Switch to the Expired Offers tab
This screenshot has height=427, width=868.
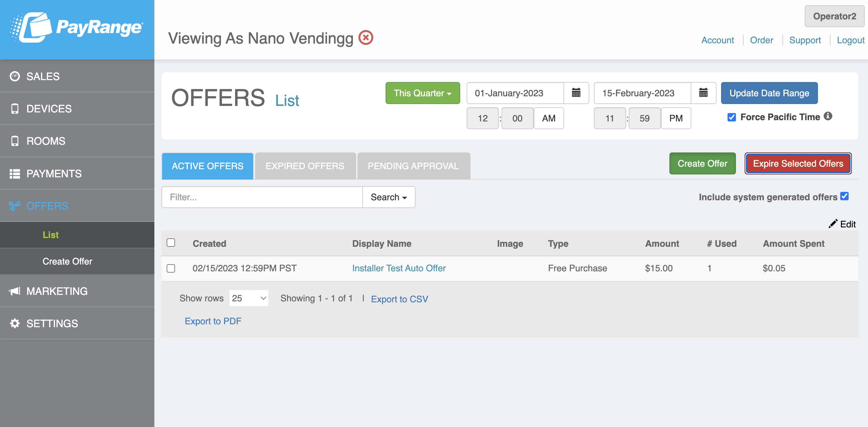click(305, 166)
